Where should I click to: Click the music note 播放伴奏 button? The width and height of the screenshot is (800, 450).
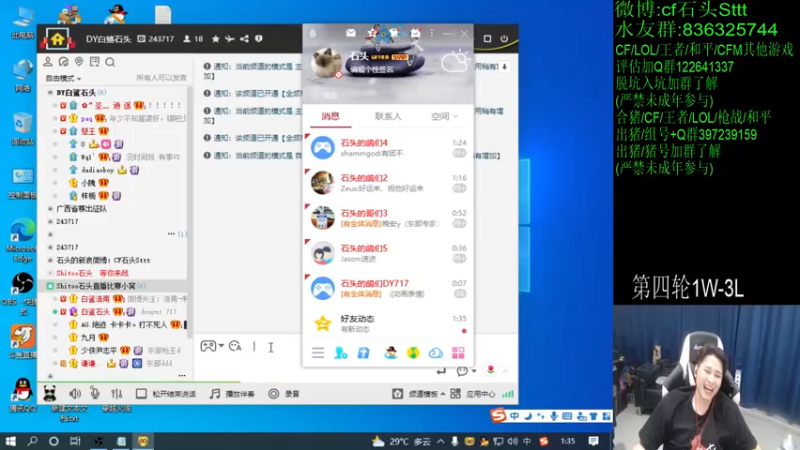coord(232,394)
